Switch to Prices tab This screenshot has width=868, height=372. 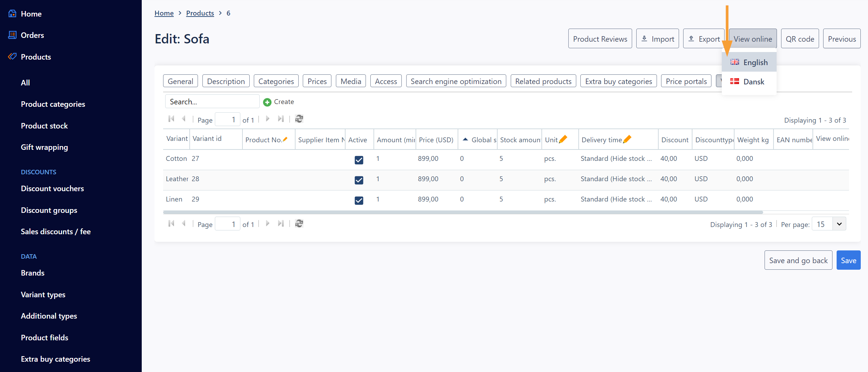tap(317, 81)
